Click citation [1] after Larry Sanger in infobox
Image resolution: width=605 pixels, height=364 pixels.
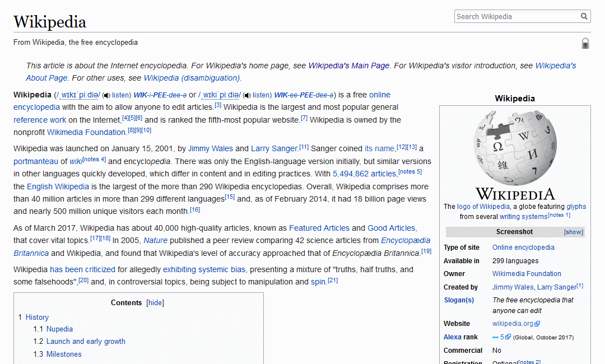[580, 286]
